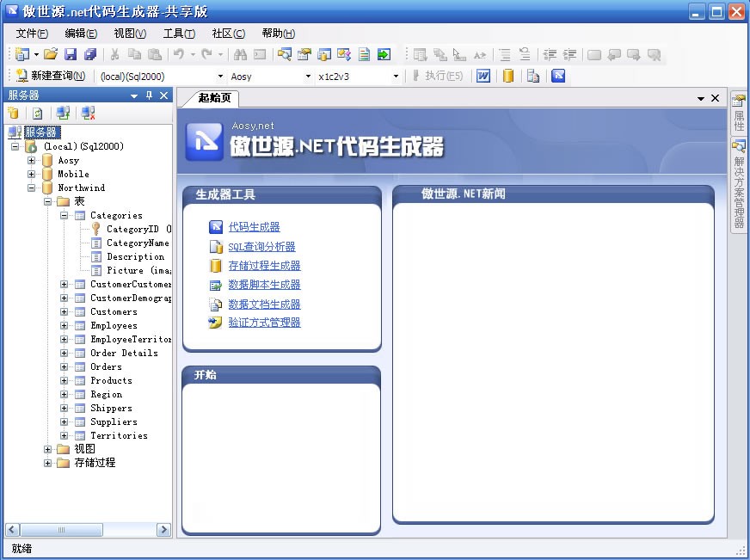Image resolution: width=750 pixels, height=560 pixels.
Task: Click the Redo arrow icon
Action: pyautogui.click(x=206, y=54)
